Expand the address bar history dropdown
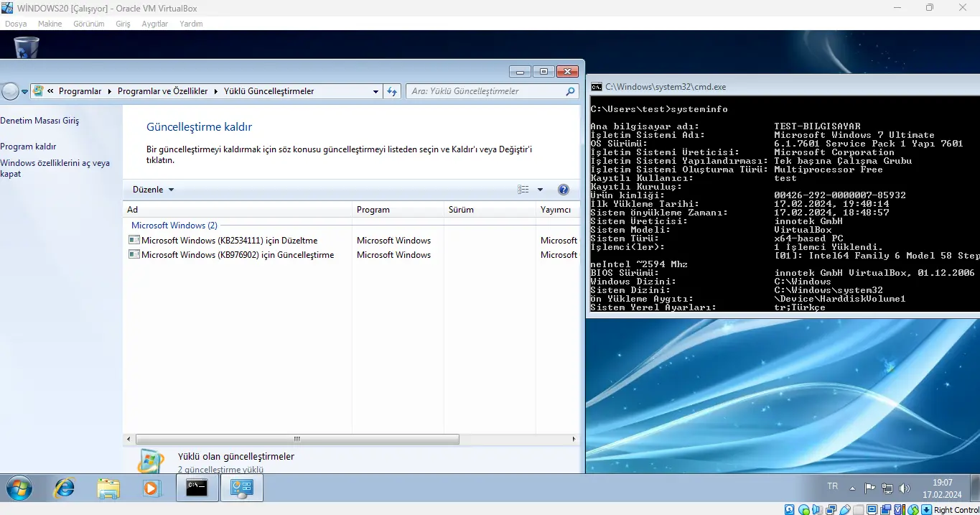 375,91
